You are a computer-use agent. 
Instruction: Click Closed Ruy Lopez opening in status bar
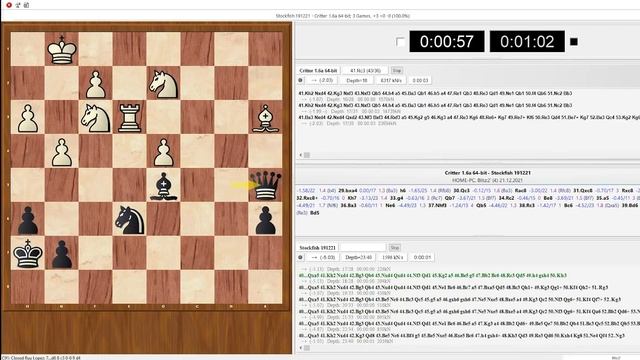point(41,358)
